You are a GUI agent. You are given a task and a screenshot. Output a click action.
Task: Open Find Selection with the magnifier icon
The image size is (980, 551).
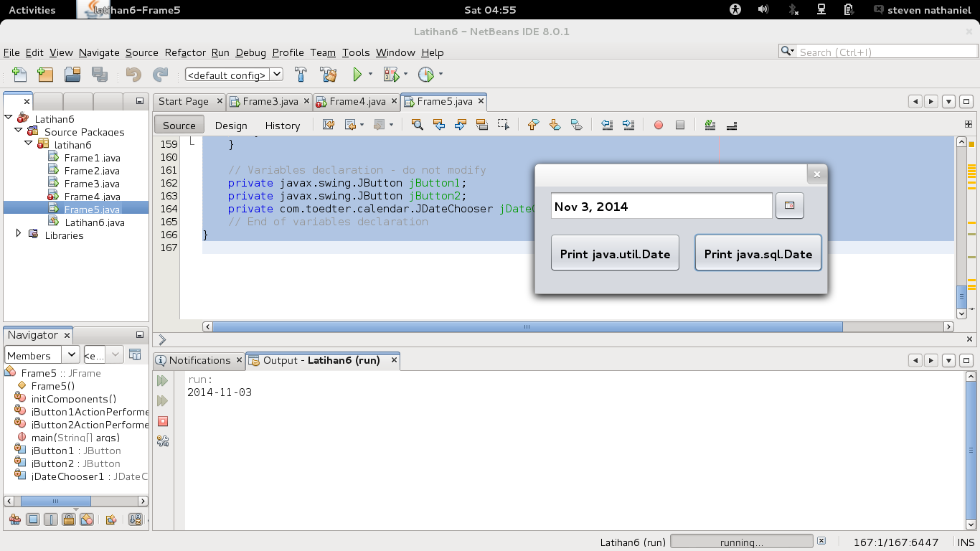point(417,125)
